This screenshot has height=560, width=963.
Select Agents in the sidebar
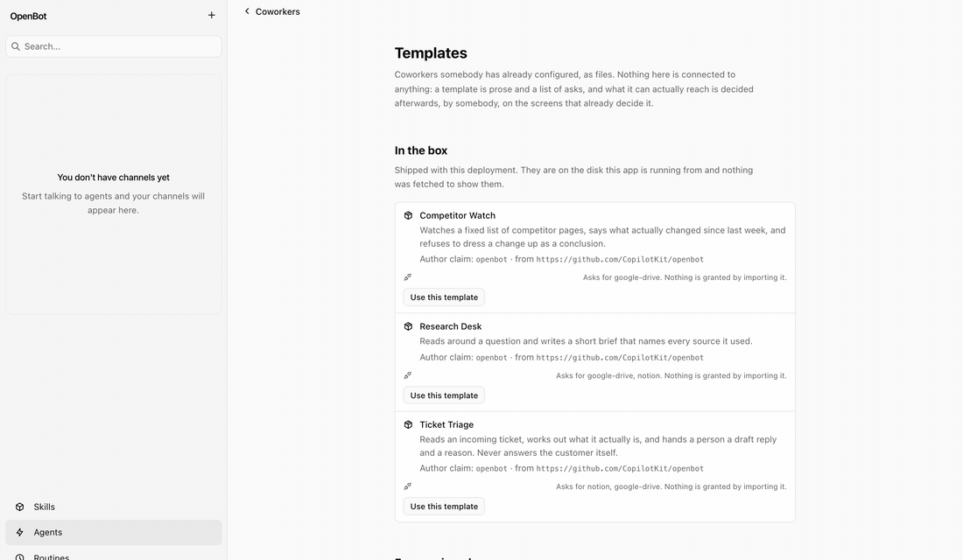114,532
